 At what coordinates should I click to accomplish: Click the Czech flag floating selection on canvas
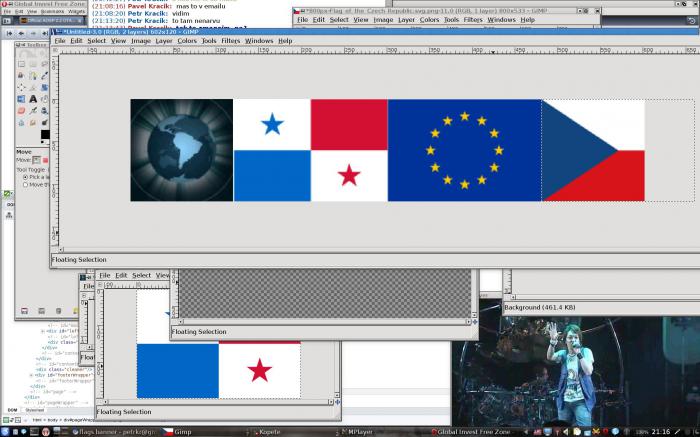pos(593,150)
